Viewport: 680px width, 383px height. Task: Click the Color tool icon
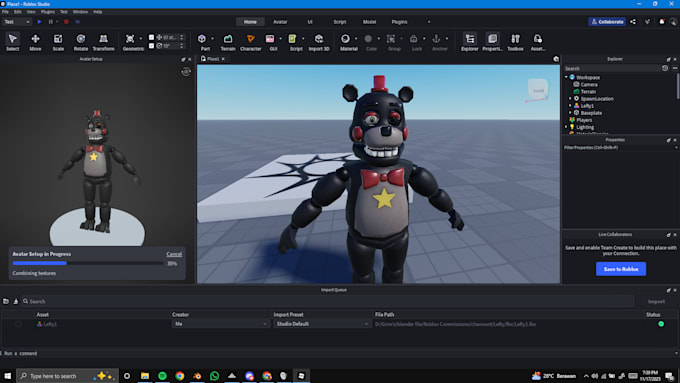click(x=368, y=39)
